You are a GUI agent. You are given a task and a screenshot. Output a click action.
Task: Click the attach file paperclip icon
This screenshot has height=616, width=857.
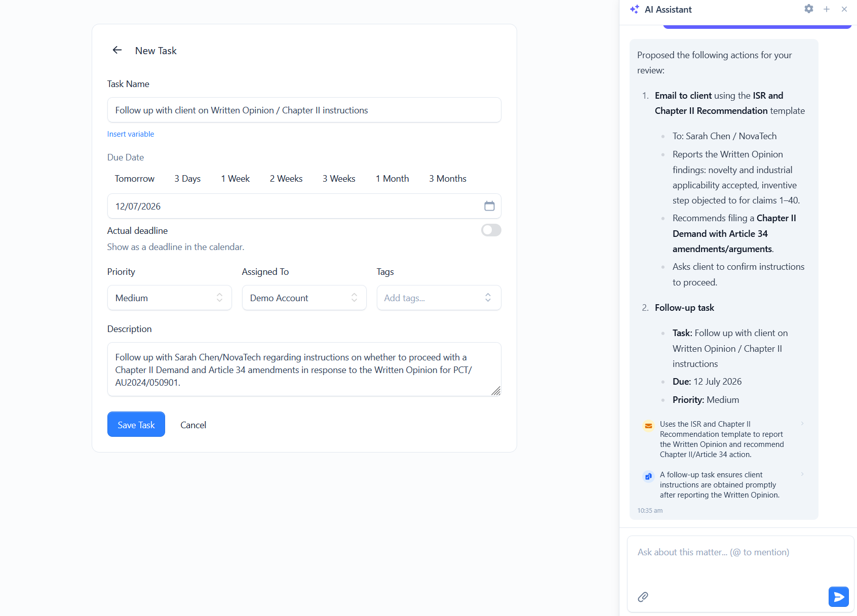(643, 597)
